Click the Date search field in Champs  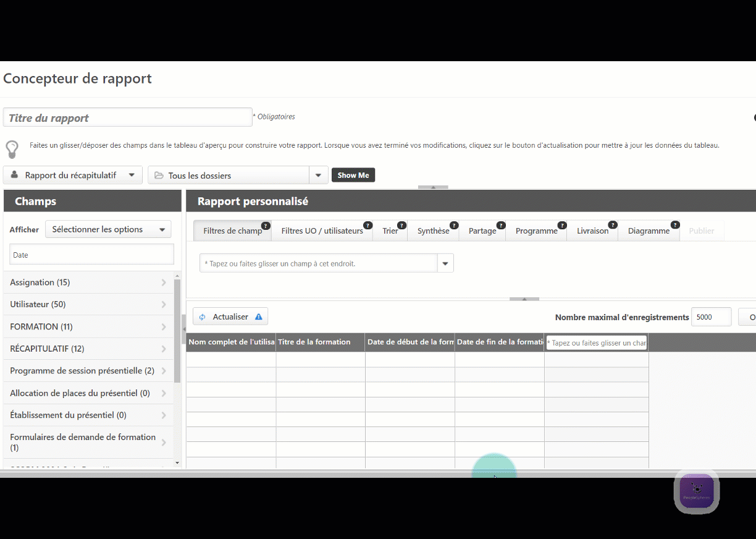91,255
